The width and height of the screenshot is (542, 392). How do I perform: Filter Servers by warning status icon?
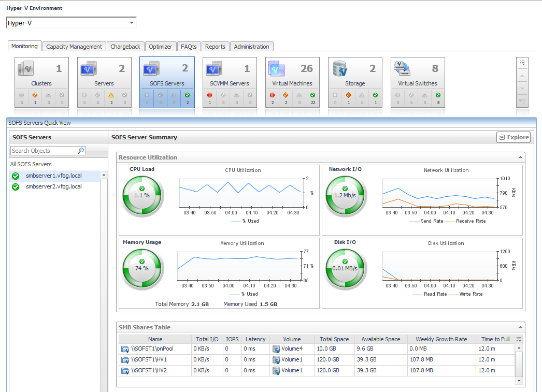111,95
